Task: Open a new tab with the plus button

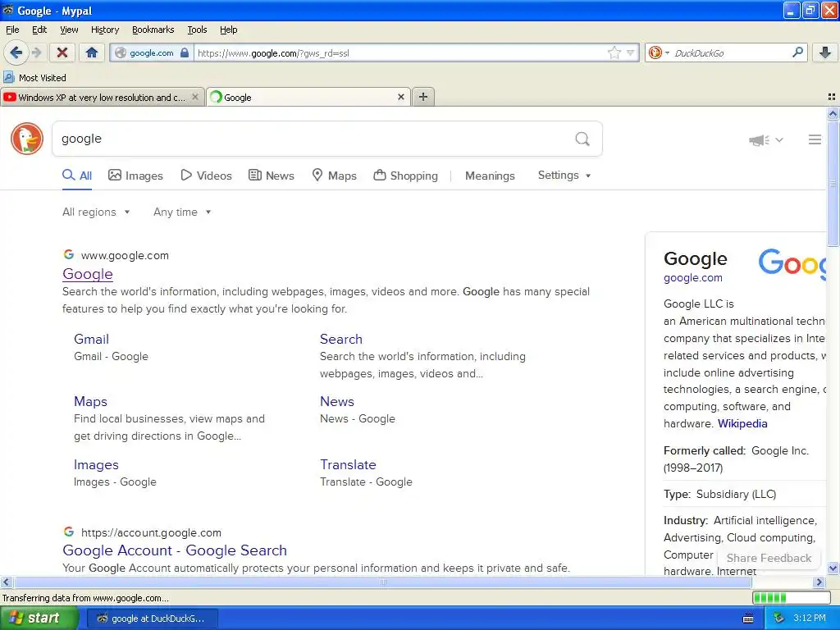Action: [423, 97]
